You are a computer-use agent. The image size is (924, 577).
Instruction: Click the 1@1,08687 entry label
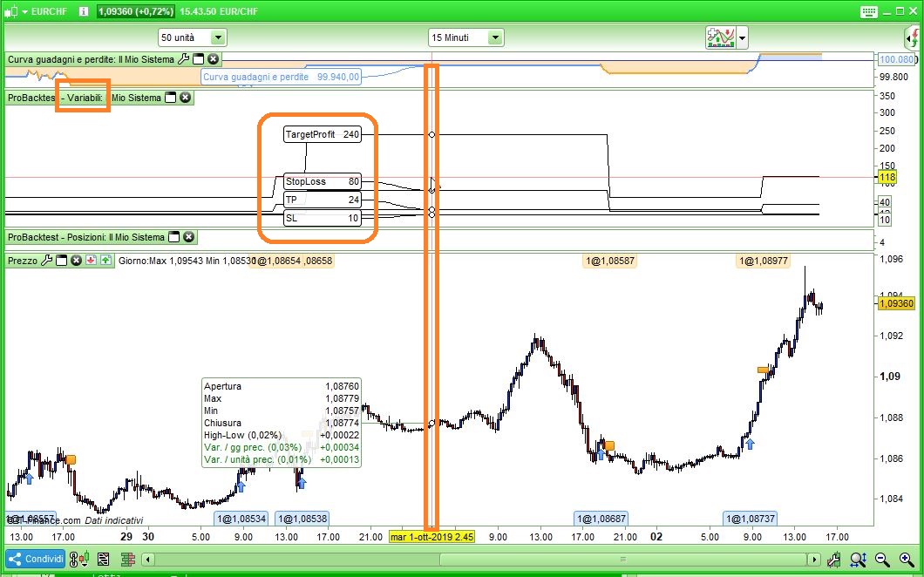601,519
